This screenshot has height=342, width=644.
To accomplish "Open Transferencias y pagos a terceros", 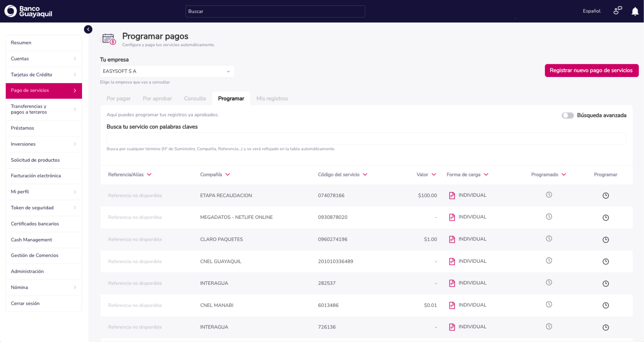I will pos(44,109).
